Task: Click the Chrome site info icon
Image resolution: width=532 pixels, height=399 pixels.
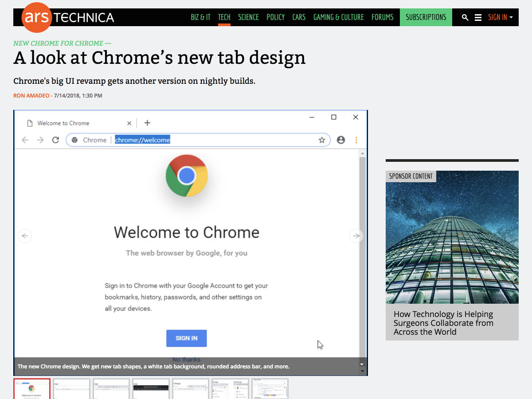Action: point(74,140)
